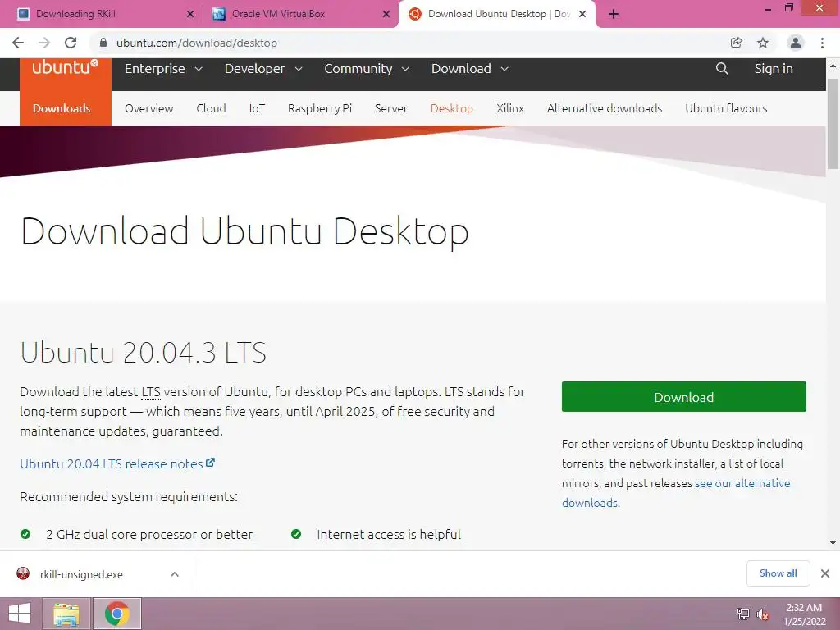Click the browser forward arrow

click(44, 43)
